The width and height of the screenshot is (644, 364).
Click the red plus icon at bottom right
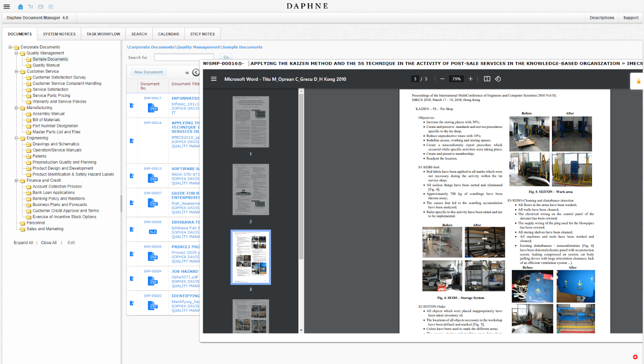pos(635,357)
